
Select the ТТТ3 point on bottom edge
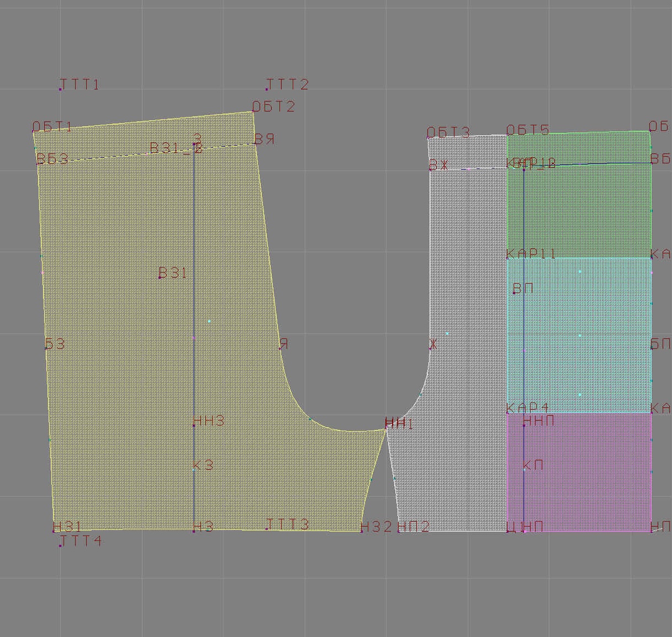[267, 529]
